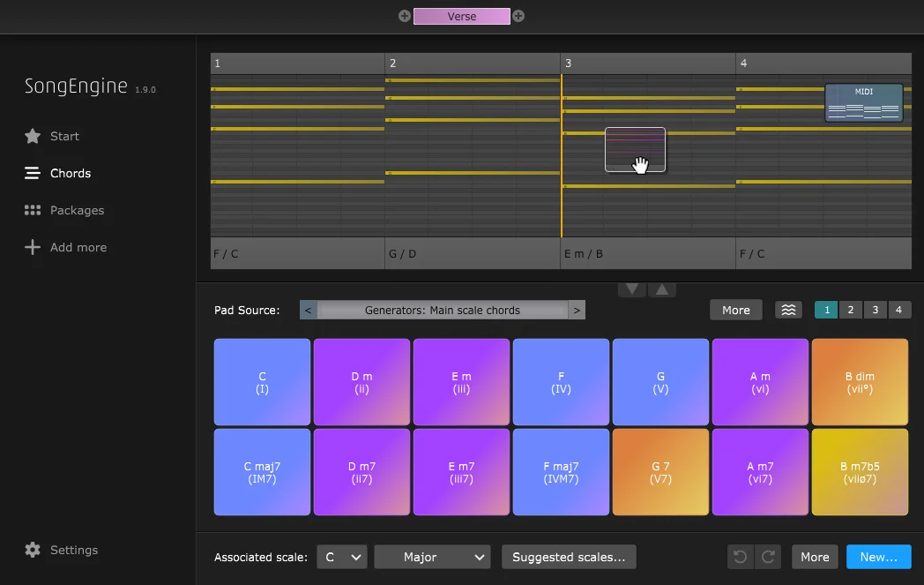The height and width of the screenshot is (585, 924).
Task: Trigger the F maj7 (IVM7) chord pad
Action: [561, 472]
